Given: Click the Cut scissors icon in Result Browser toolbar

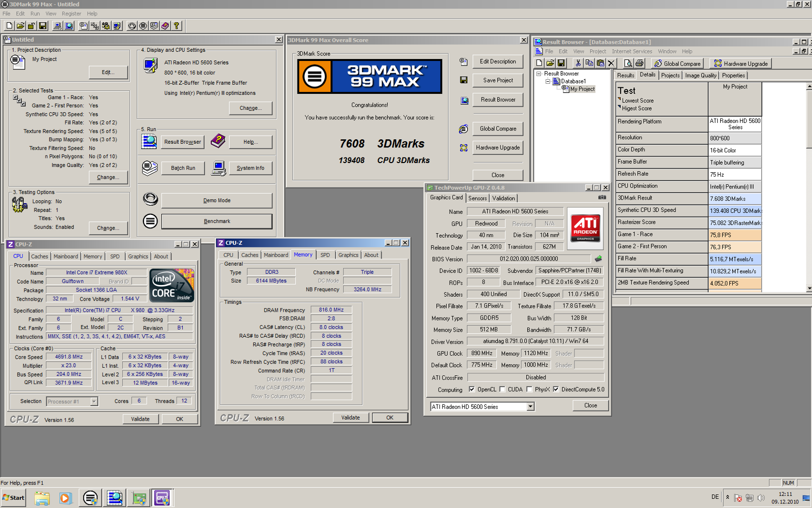Looking at the screenshot, I should [578, 63].
